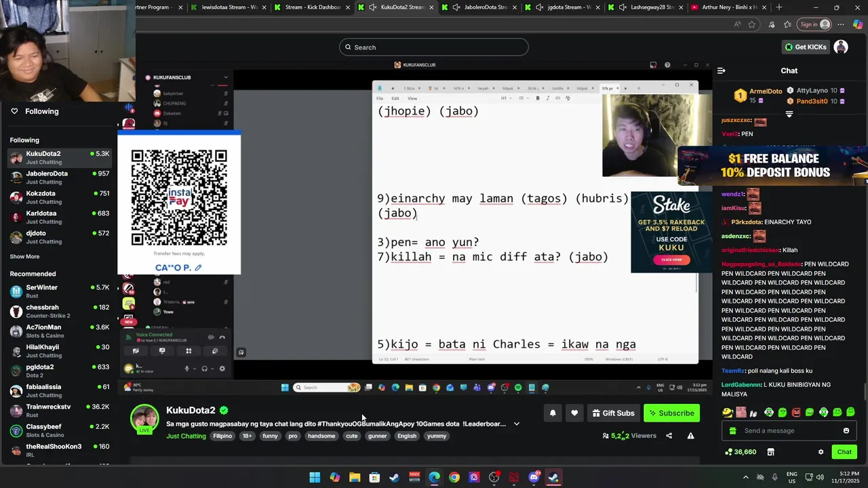Click the English tag
The width and height of the screenshot is (868, 488).
[x=407, y=436]
